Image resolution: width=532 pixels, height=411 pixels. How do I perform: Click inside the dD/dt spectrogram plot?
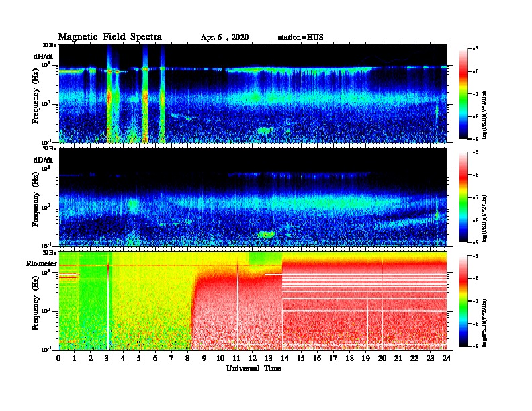[x=253, y=197]
